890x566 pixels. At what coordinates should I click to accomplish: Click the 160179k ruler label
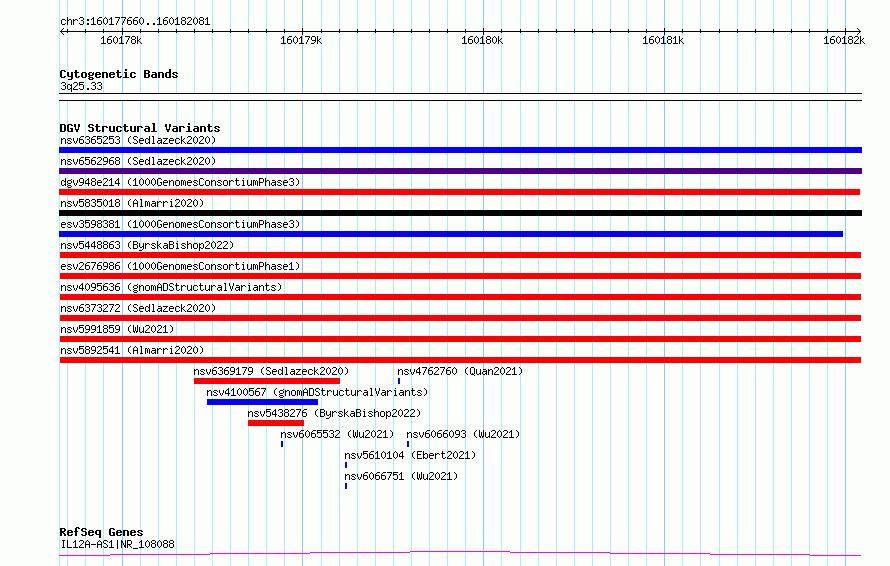coord(301,40)
